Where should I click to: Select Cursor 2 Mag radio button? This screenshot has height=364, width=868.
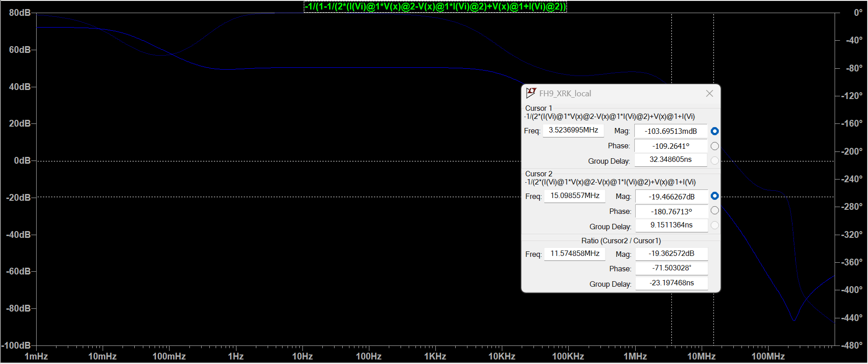coord(714,196)
